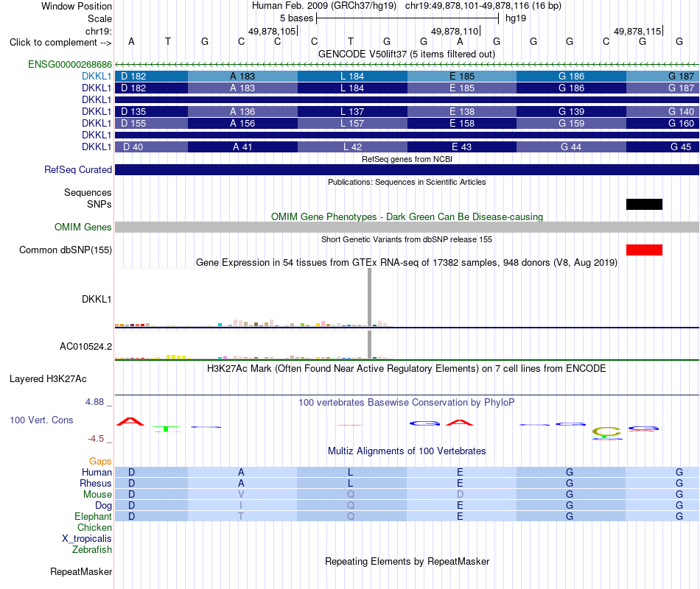Click the chr19: base position label
700x589 pixels.
pyautogui.click(x=99, y=31)
